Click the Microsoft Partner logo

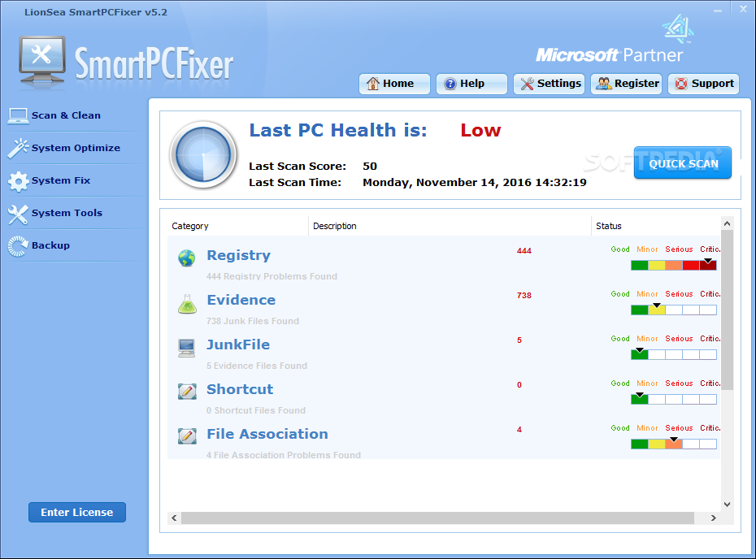(615, 40)
